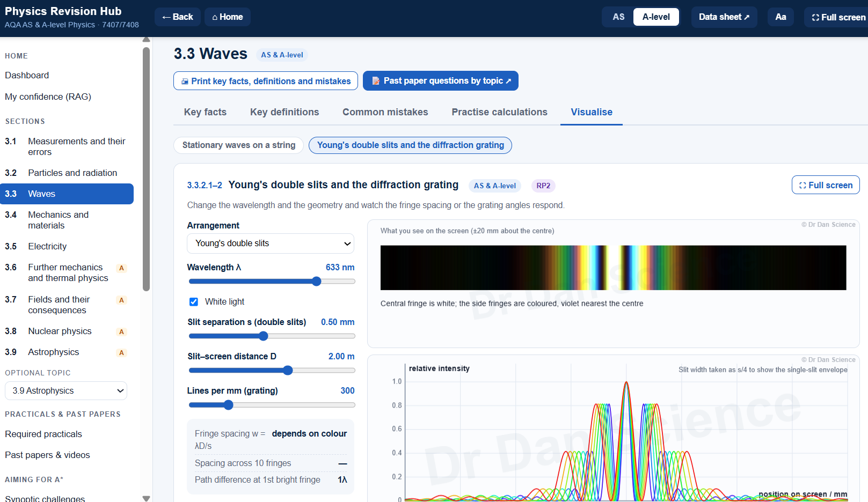Screen dimensions: 868x502
Task: Open 3.9 Astrophysics section link
Action: pos(67,352)
